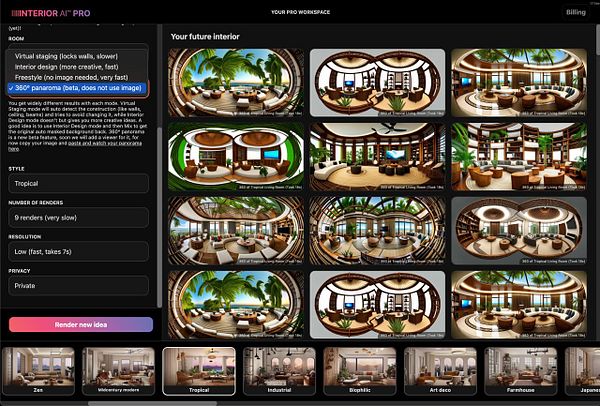
Task: Open the render with ceiling fan
Action: point(377,157)
